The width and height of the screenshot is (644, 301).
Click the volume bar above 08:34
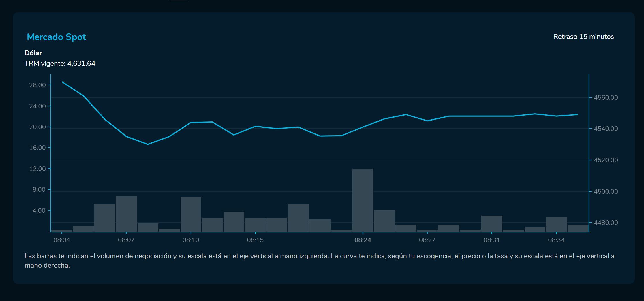(x=556, y=224)
